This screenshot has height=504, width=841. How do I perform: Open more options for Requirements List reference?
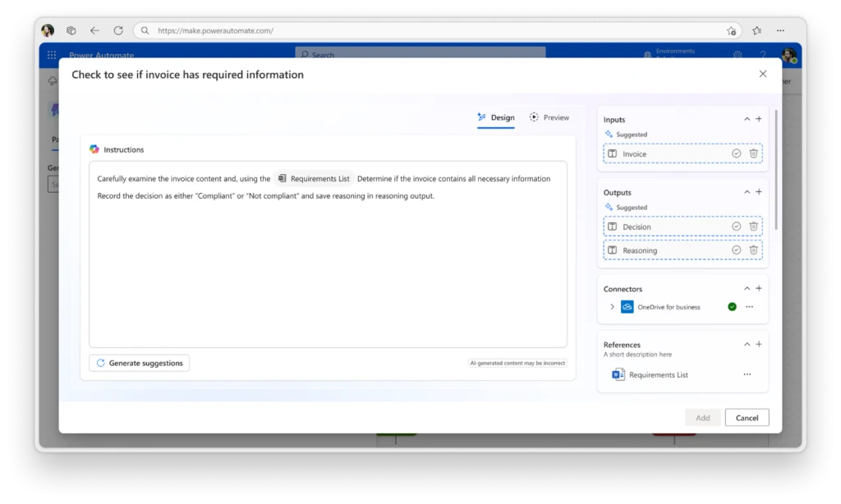(747, 374)
